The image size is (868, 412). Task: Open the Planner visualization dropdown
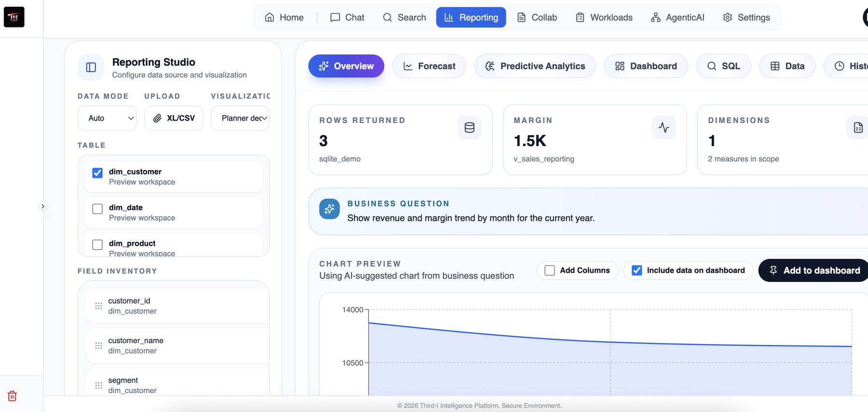pyautogui.click(x=240, y=118)
